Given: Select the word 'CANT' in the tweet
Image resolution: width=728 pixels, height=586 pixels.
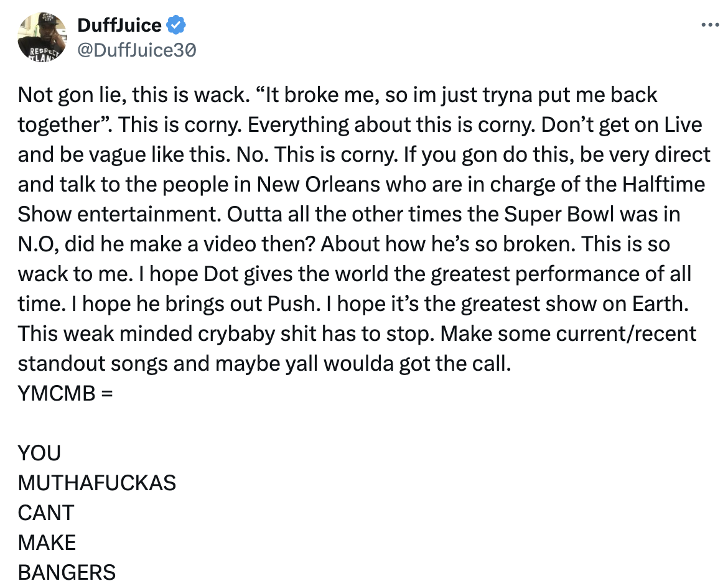Looking at the screenshot, I should pyautogui.click(x=46, y=513).
